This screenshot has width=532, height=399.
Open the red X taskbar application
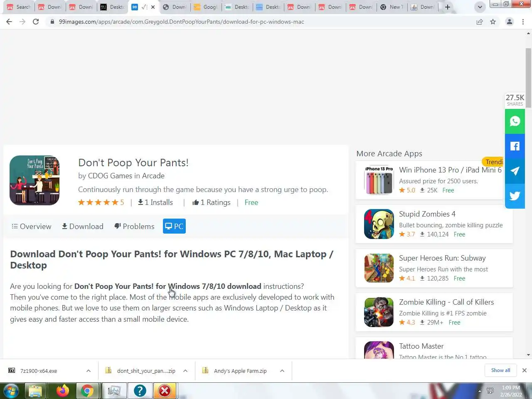point(165,391)
